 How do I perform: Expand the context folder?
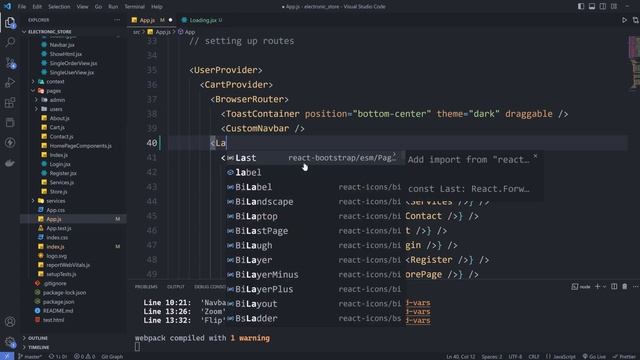click(55, 82)
